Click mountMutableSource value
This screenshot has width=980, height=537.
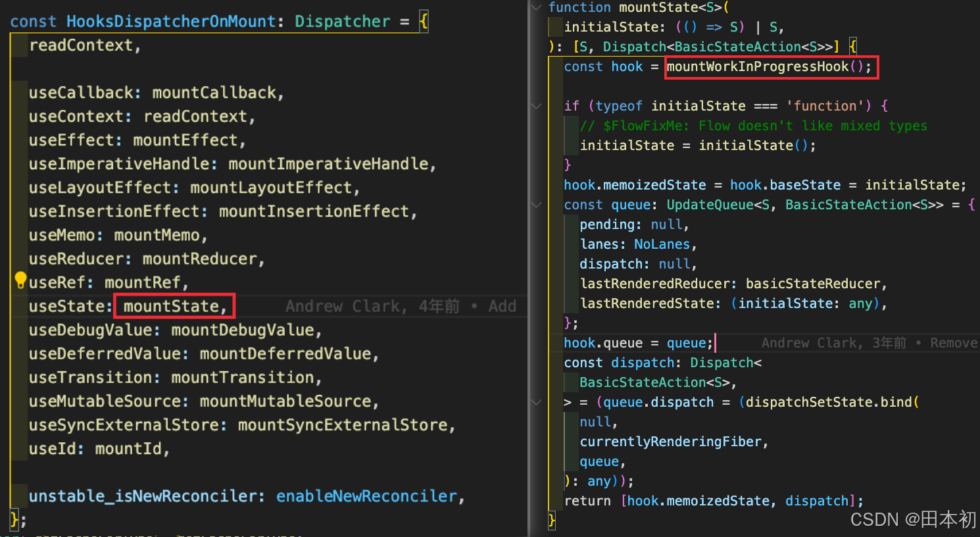point(285,401)
